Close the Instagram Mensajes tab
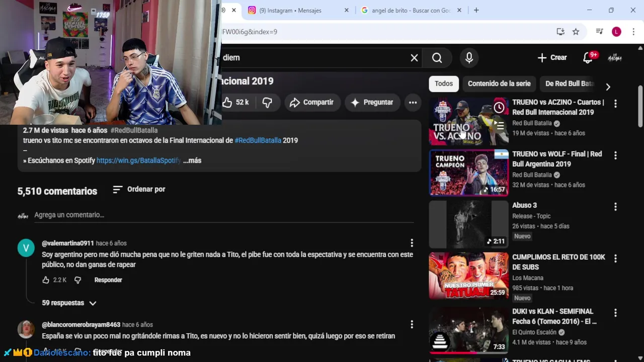The height and width of the screenshot is (362, 644). pyautogui.click(x=346, y=11)
